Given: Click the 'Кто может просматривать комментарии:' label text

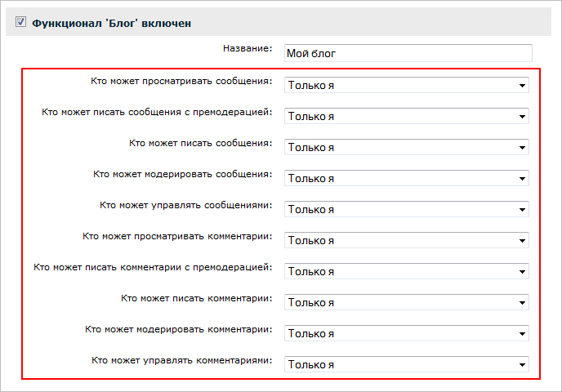Looking at the screenshot, I should tap(177, 236).
